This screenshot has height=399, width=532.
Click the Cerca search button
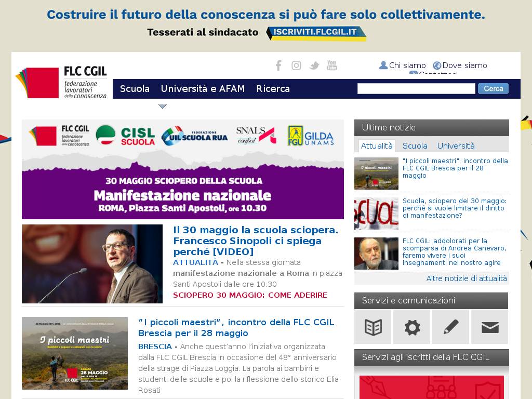point(494,88)
